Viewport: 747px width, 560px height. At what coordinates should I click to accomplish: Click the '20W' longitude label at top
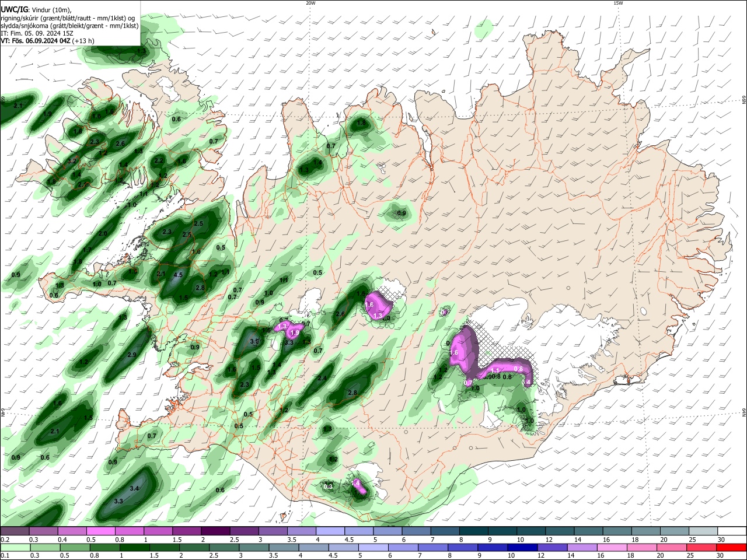[310, 3]
